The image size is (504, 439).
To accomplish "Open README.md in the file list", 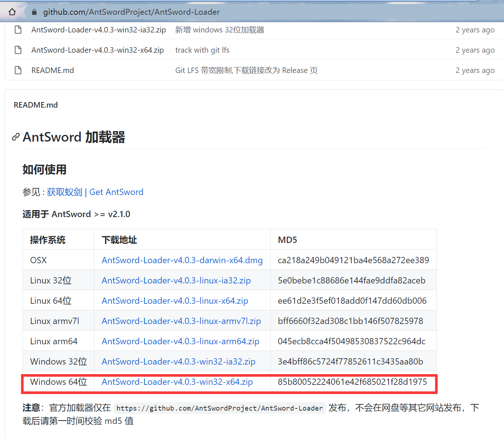I will 52,70.
